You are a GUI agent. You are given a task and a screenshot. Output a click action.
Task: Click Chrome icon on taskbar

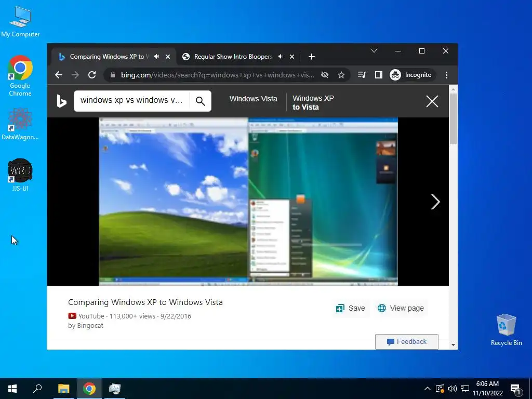click(89, 389)
